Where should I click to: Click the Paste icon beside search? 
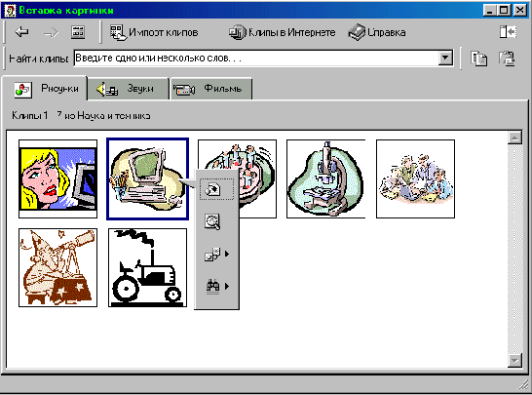[x=507, y=59]
